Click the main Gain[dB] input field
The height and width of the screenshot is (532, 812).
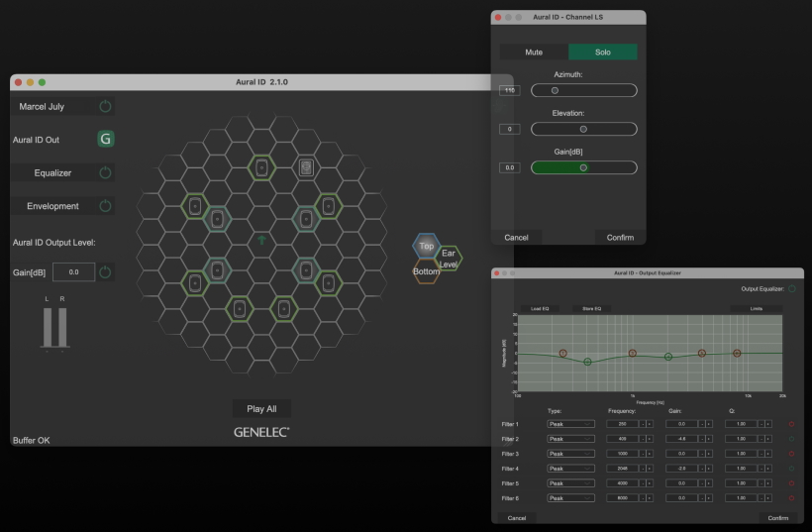click(x=74, y=272)
